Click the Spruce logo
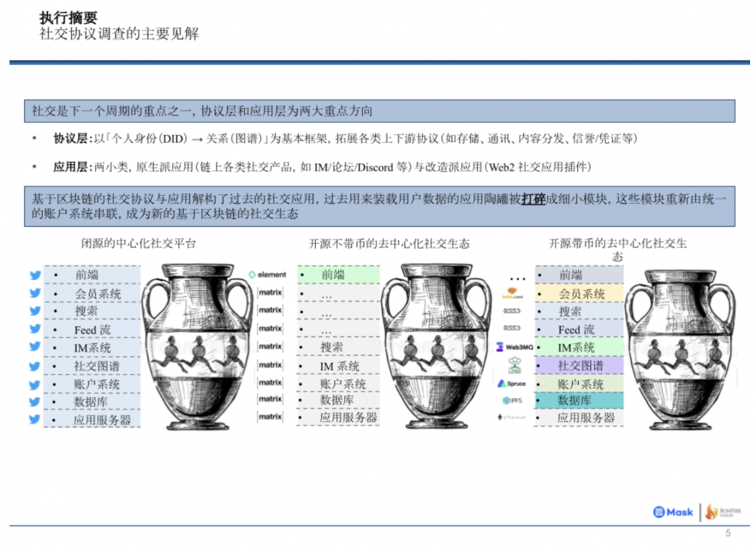Viewport: 756px width, 546px height. click(511, 384)
